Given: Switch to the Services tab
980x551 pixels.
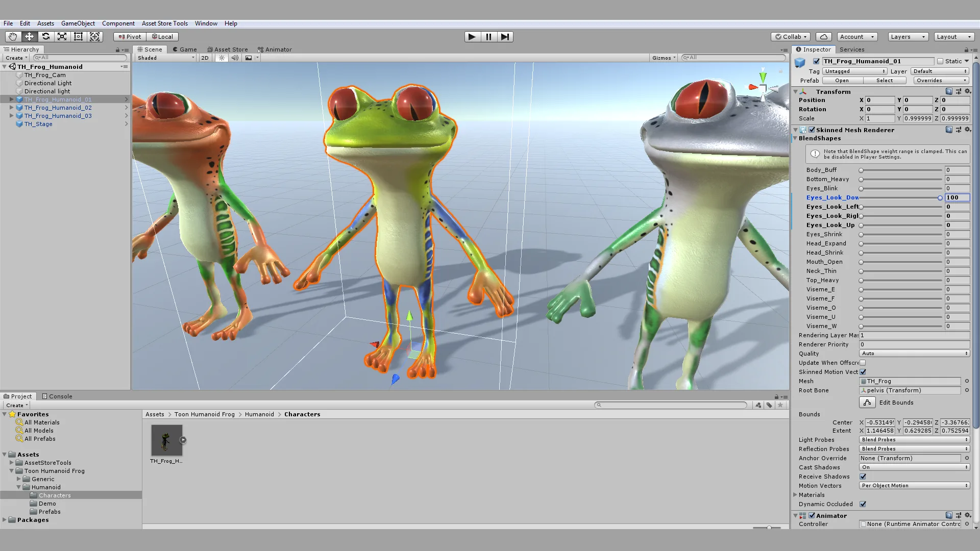Looking at the screenshot, I should point(851,49).
